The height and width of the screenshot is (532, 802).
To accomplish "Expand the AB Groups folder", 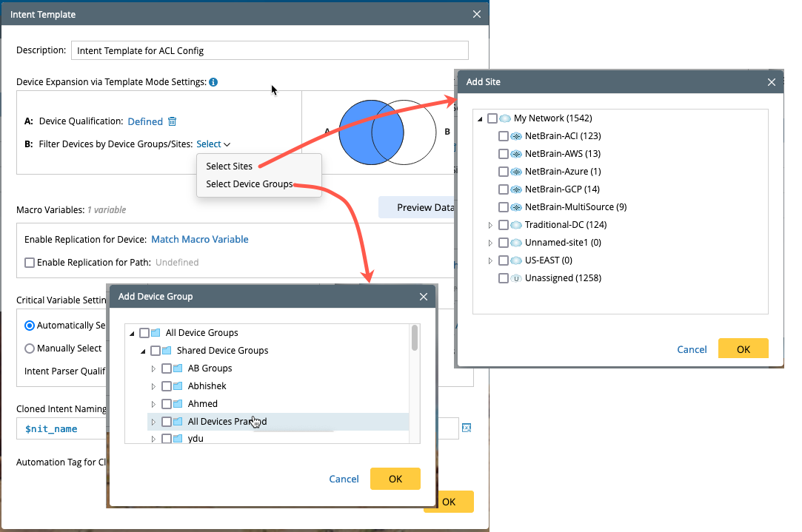I will tap(153, 368).
